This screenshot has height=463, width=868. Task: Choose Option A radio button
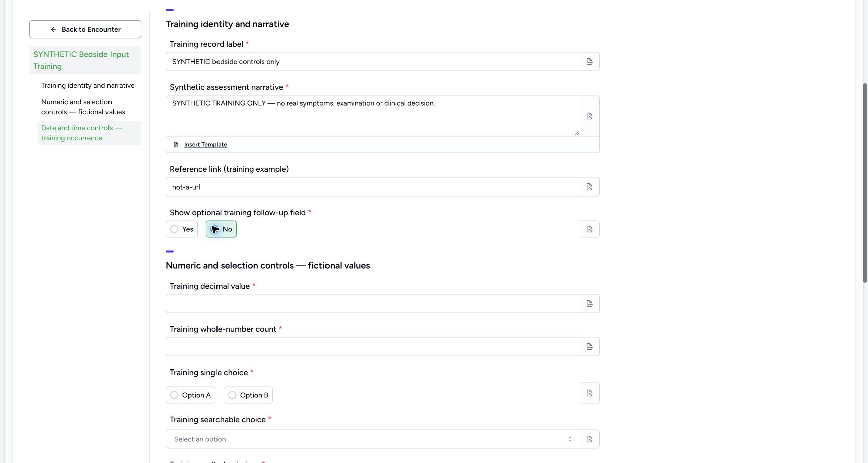190,395
